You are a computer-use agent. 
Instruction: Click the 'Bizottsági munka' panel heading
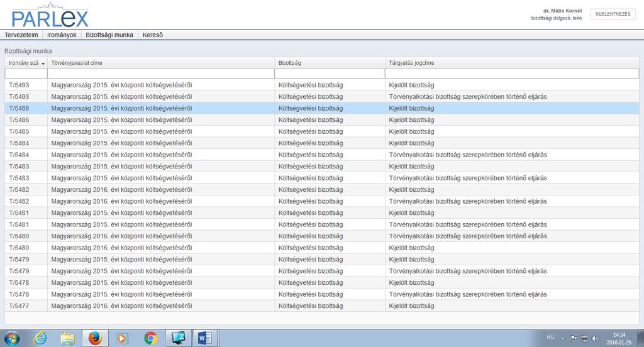pyautogui.click(x=28, y=51)
